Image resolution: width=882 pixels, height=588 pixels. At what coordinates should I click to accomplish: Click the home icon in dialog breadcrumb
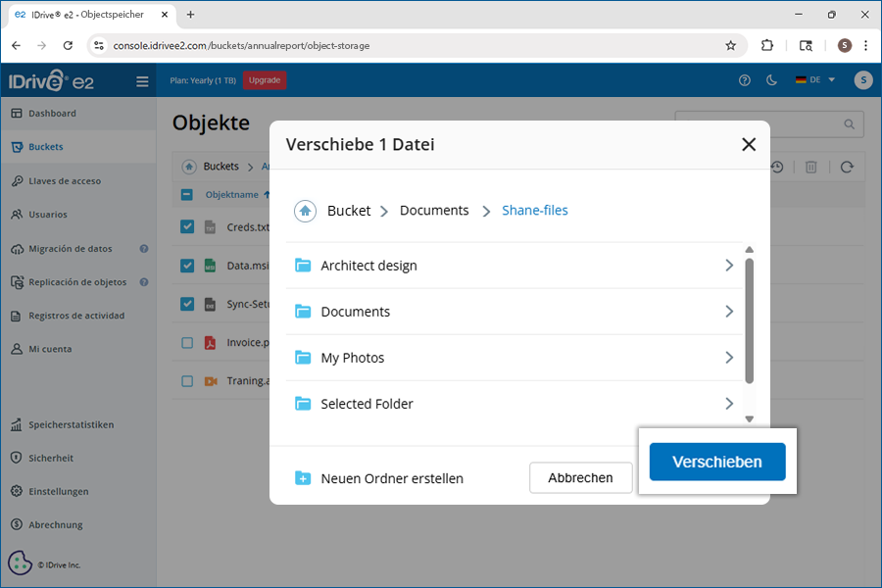(306, 211)
